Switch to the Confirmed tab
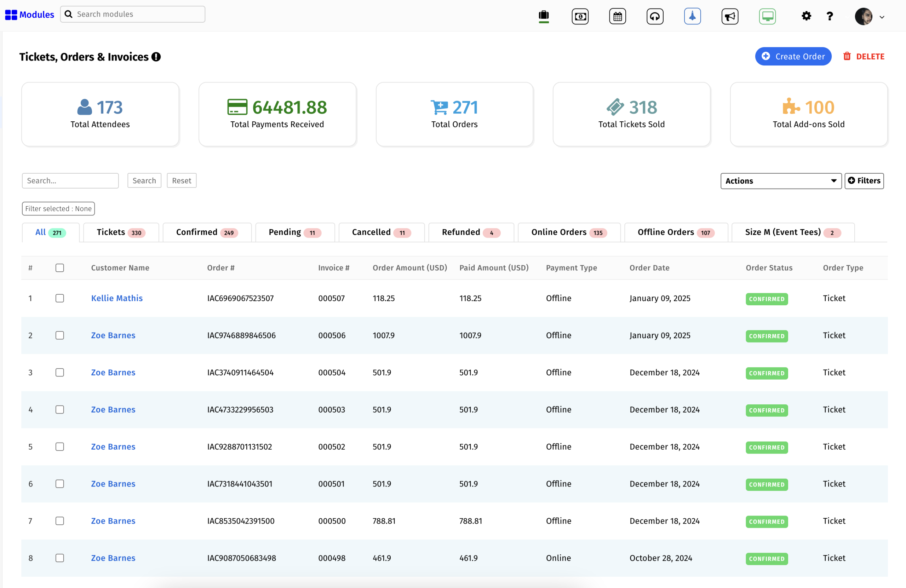Screen dimensions: 906x588 pos(207,232)
